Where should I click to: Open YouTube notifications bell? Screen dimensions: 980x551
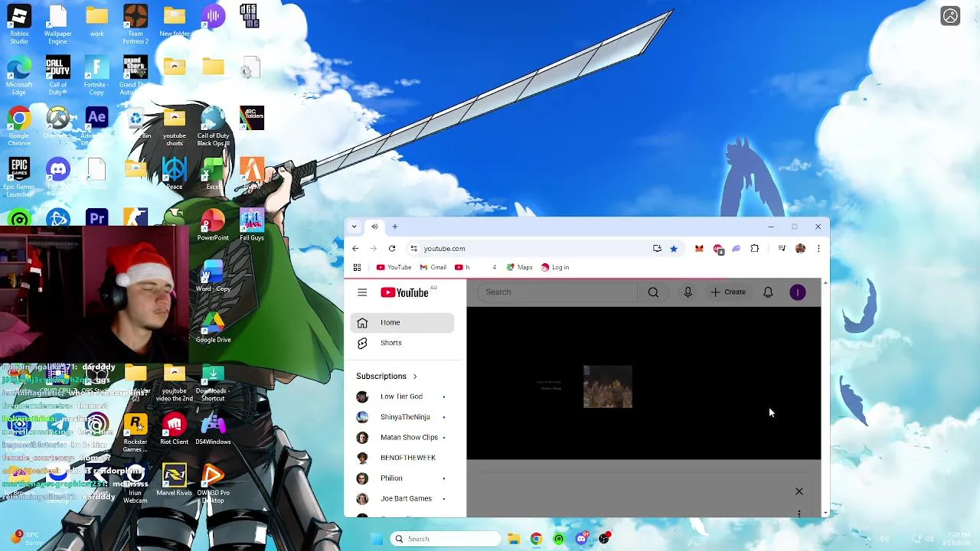click(x=768, y=292)
